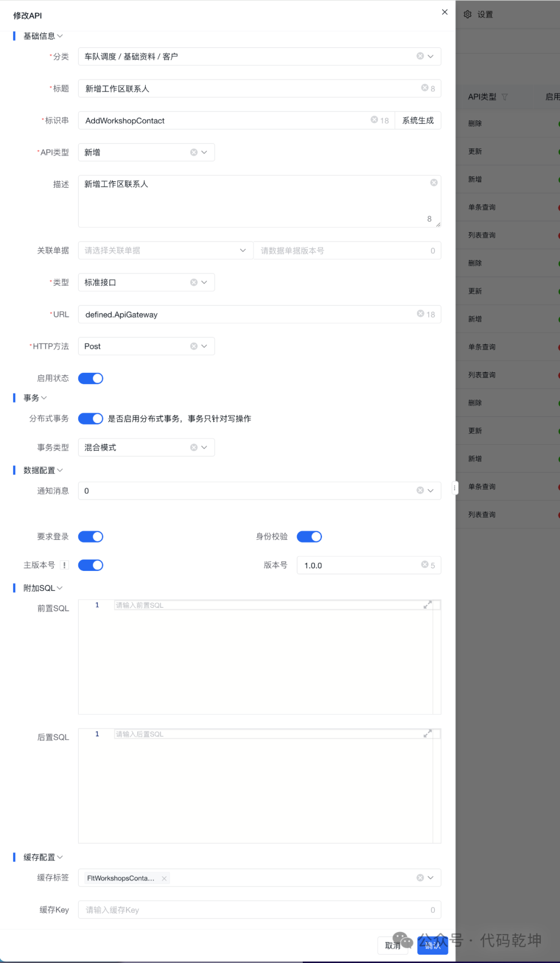Image resolution: width=560 pixels, height=963 pixels.
Task: Clear the URL field text icon
Action: coord(421,313)
